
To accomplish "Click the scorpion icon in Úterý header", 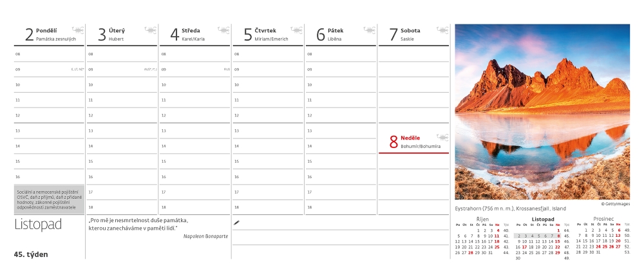I will (151, 30).
